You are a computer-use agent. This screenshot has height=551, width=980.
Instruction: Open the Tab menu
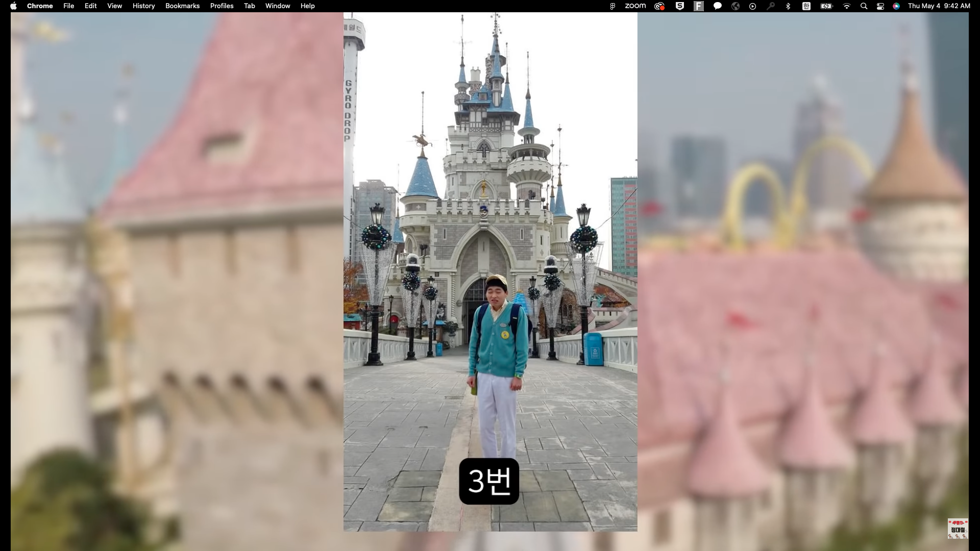pyautogui.click(x=249, y=6)
